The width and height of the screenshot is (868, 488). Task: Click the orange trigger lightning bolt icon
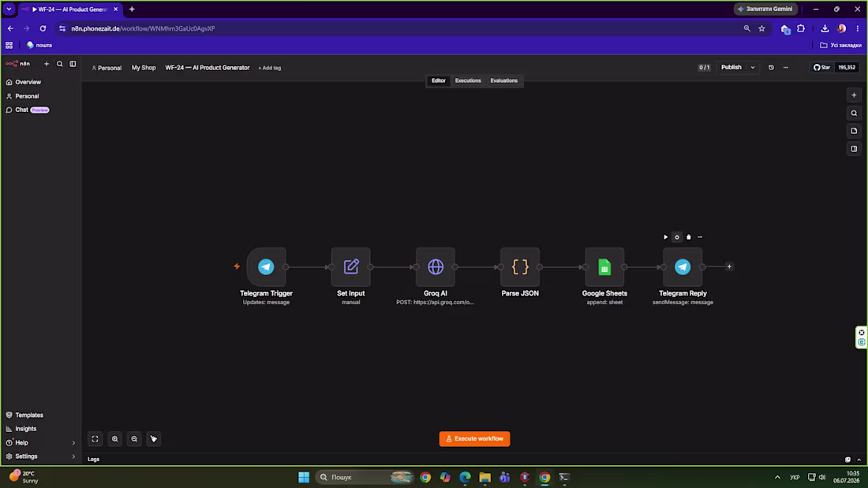coord(237,266)
